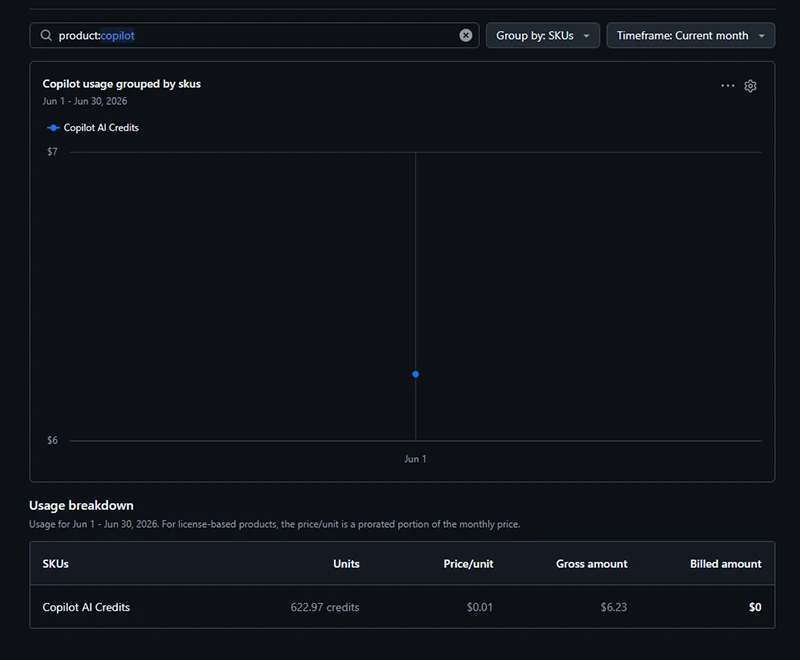
Task: Select the Copilot AI Credits table row name
Action: click(x=86, y=607)
